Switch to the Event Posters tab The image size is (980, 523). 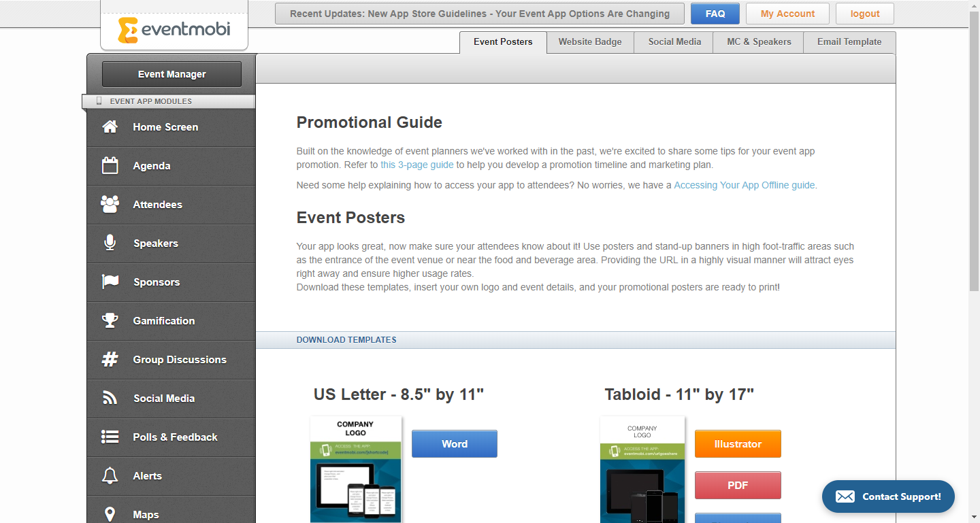(x=503, y=42)
